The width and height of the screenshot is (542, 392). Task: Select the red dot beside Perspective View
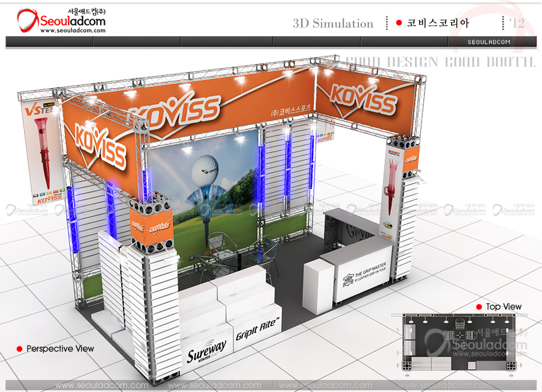point(19,349)
